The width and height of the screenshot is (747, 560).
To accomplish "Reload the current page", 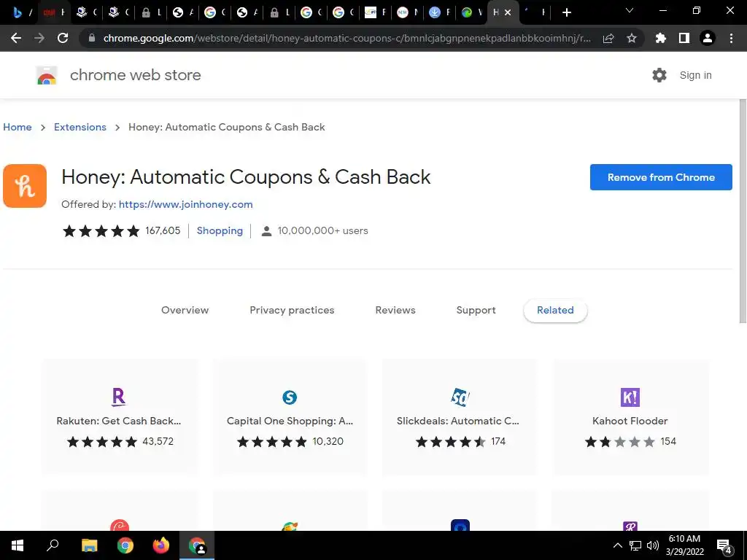I will (63, 38).
